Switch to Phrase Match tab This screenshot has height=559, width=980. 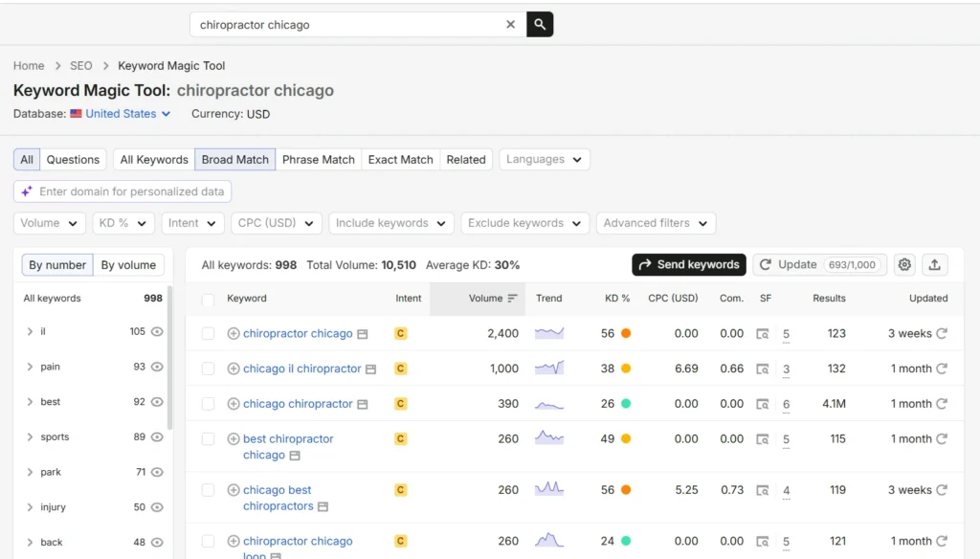318,160
